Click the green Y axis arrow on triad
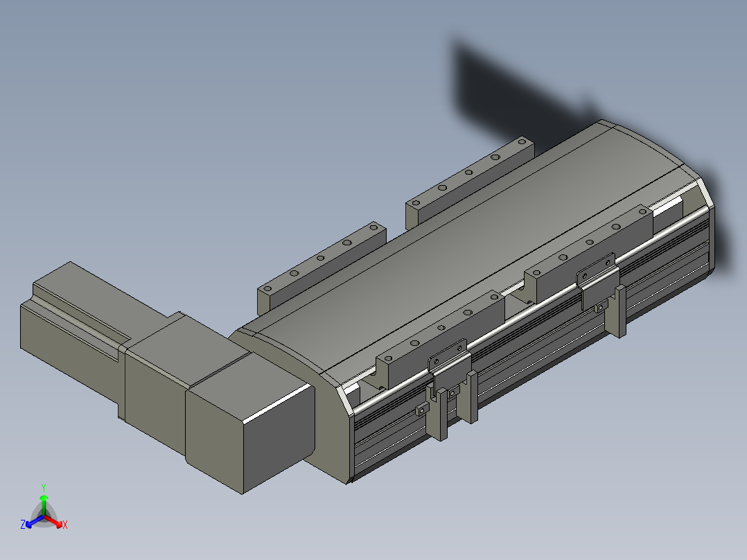The height and width of the screenshot is (560, 747). coord(44,505)
